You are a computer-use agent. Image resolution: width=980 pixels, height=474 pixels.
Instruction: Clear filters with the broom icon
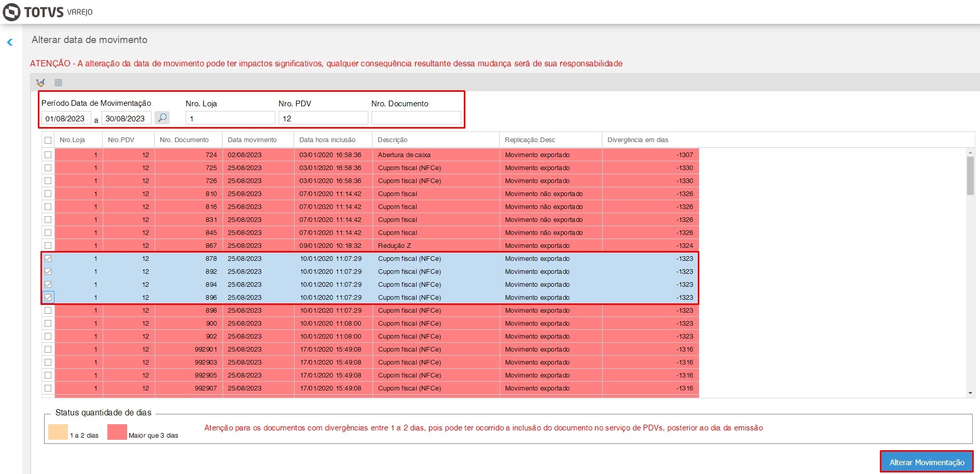40,82
